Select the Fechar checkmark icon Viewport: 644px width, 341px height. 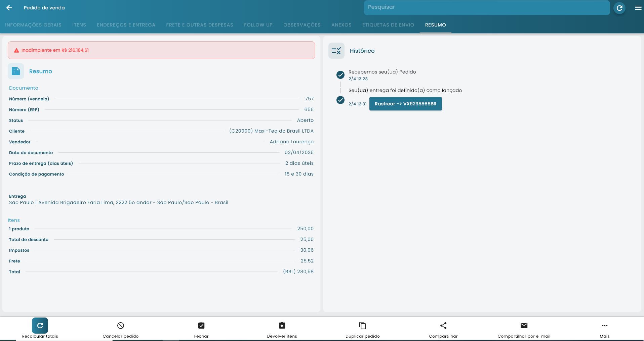(201, 325)
